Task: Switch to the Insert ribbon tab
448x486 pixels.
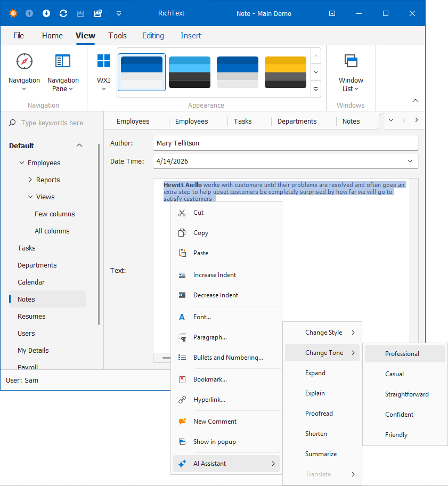Action: [x=191, y=36]
